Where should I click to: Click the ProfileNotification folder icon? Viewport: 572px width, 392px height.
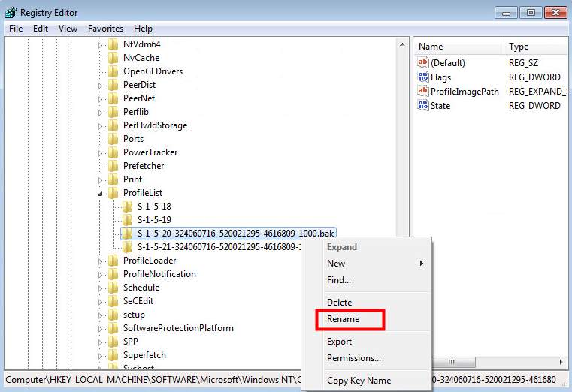pos(113,274)
